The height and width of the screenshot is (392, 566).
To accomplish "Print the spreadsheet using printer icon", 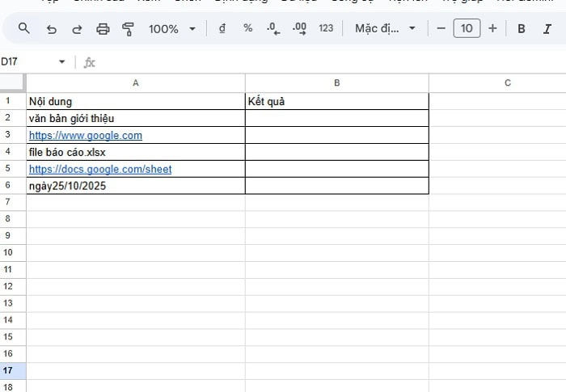I will 103,28.
